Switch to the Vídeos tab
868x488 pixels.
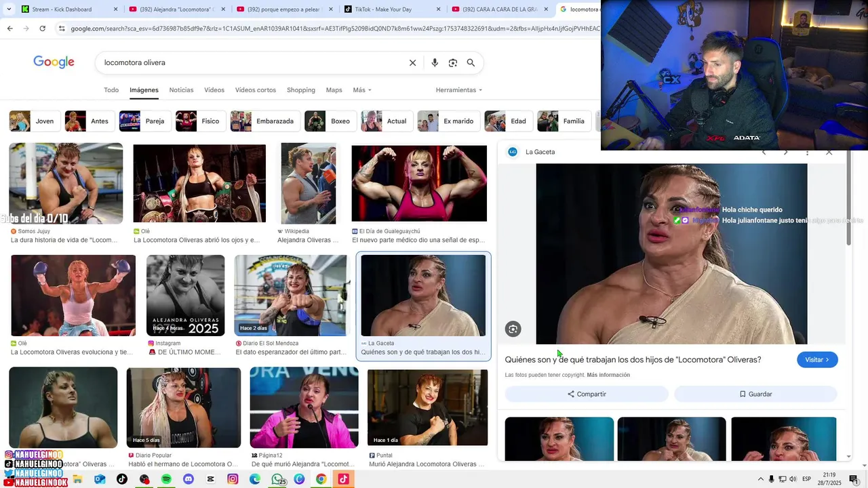click(x=214, y=90)
